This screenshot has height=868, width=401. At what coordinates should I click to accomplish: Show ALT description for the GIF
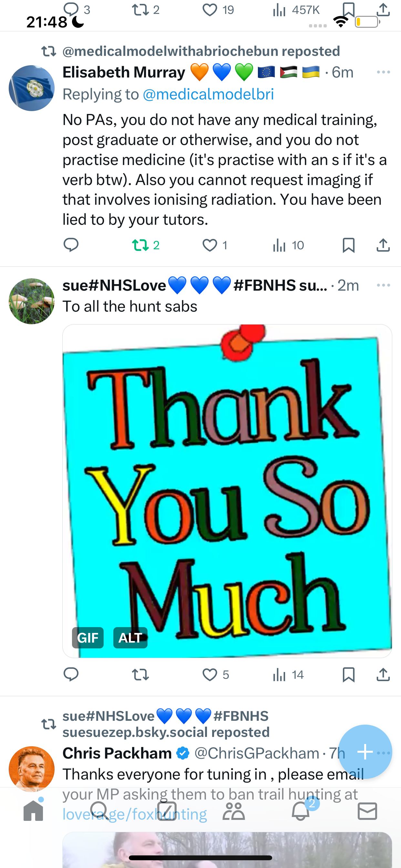(x=130, y=637)
